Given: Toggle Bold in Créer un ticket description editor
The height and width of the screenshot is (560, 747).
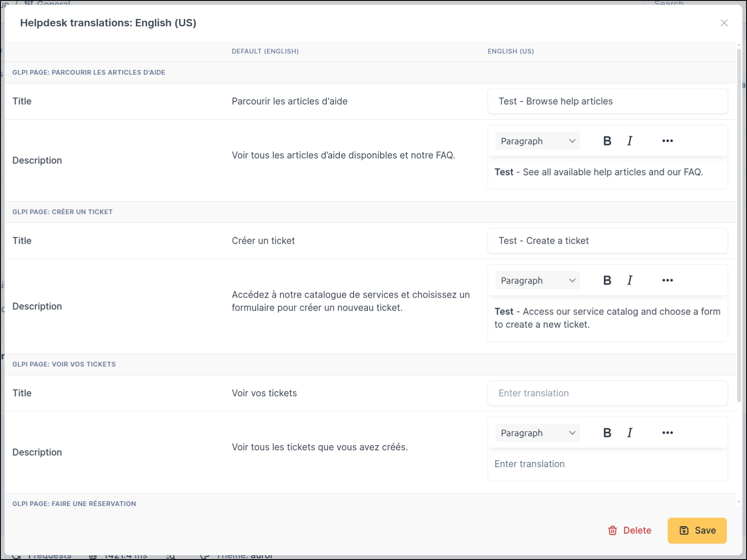Looking at the screenshot, I should pyautogui.click(x=607, y=280).
